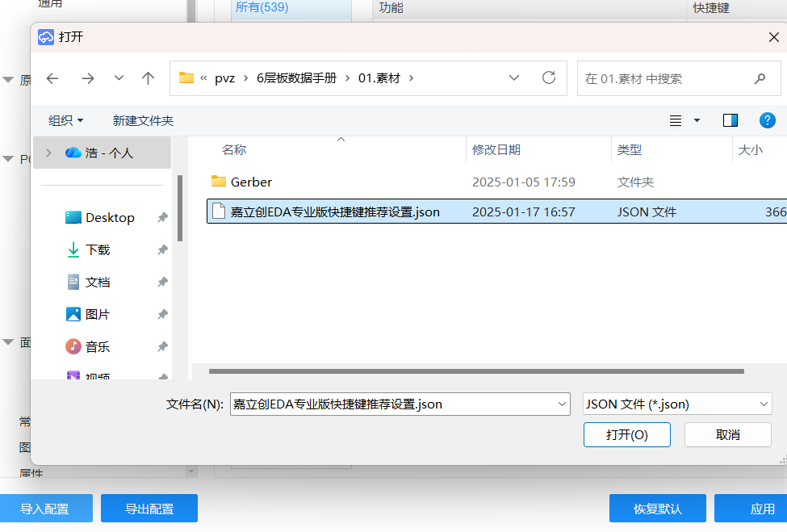
Task: Click 导入配置 in the settings window
Action: pyautogui.click(x=45, y=509)
